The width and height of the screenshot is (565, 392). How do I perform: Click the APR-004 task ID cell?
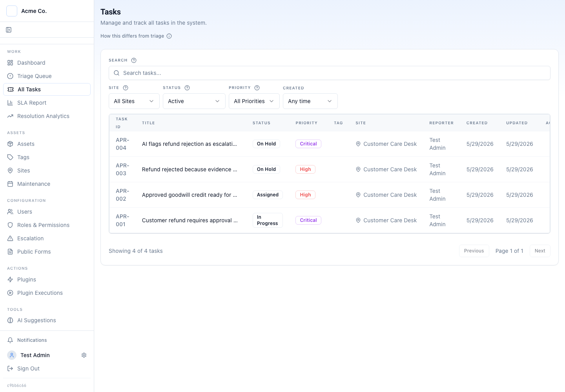pos(122,144)
